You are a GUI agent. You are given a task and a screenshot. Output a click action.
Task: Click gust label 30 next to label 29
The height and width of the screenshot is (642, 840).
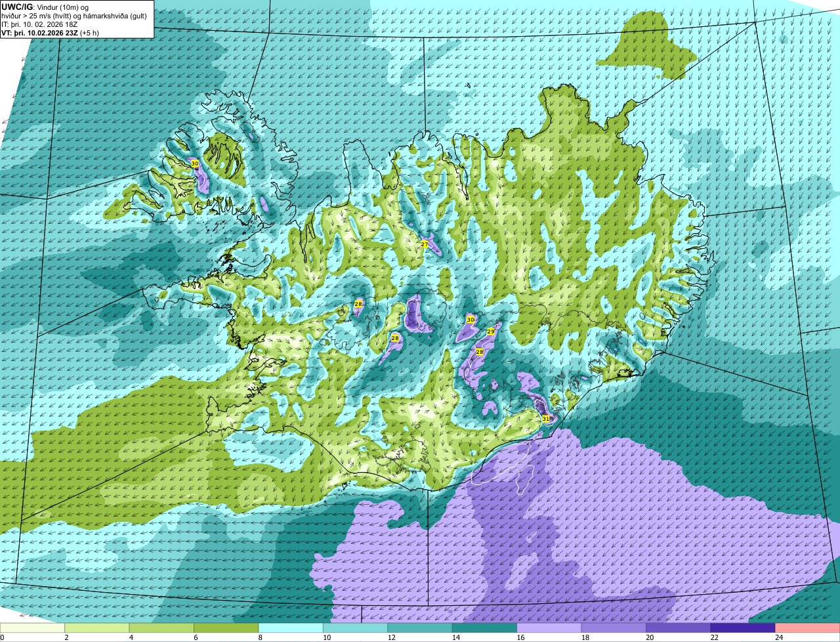coord(470,320)
